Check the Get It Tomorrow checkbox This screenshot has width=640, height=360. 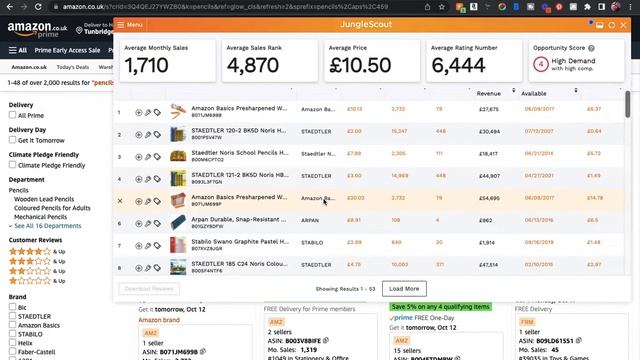pyautogui.click(x=12, y=140)
